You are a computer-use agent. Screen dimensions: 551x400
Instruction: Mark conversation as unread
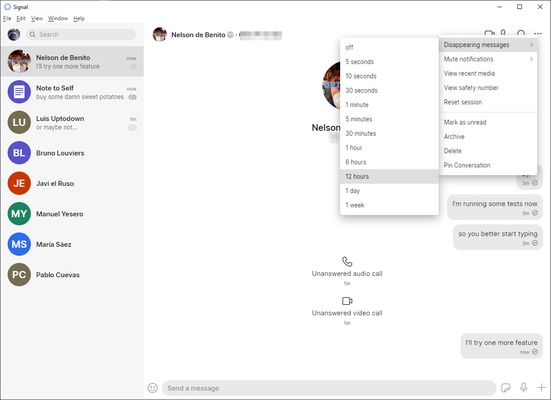point(488,122)
